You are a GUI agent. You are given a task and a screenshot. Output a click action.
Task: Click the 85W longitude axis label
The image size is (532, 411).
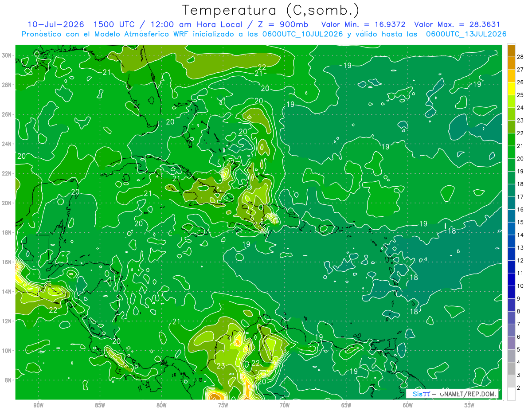[100, 405]
